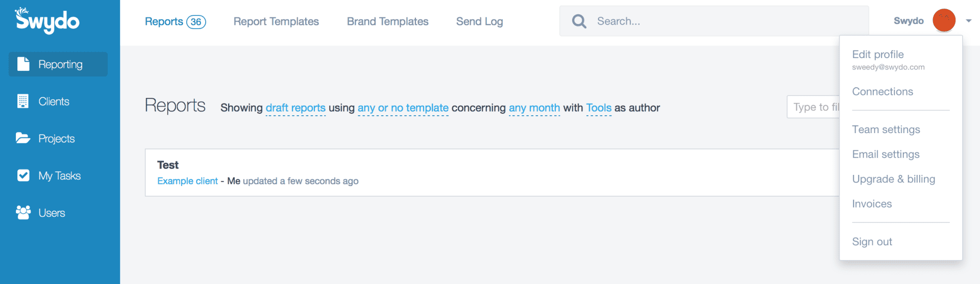
Task: Change the any or no template filter
Action: [403, 108]
